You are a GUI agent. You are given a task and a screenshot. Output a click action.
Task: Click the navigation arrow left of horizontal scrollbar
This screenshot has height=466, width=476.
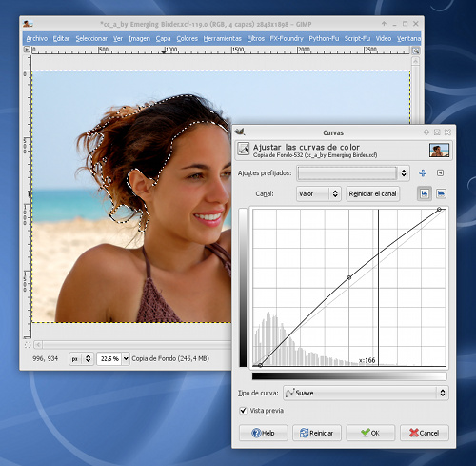(x=38, y=345)
